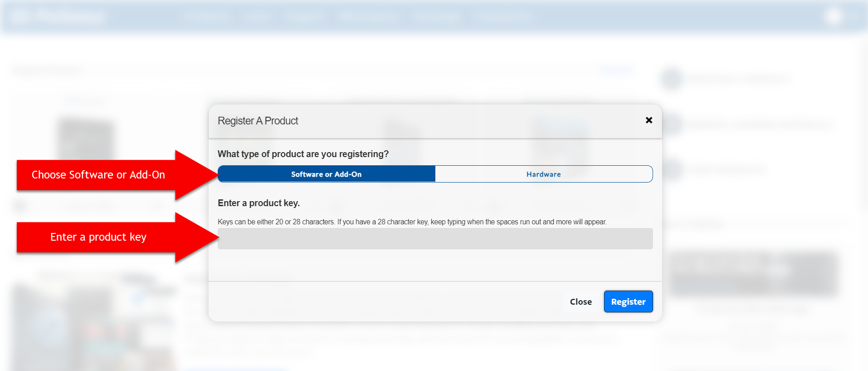Click the profile avatar in the top bar
The image size is (868, 371).
click(x=834, y=16)
